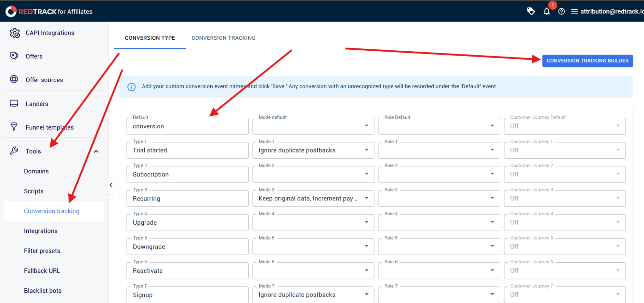Open Integrations in the sidebar
The image size is (644, 303).
(41, 231)
